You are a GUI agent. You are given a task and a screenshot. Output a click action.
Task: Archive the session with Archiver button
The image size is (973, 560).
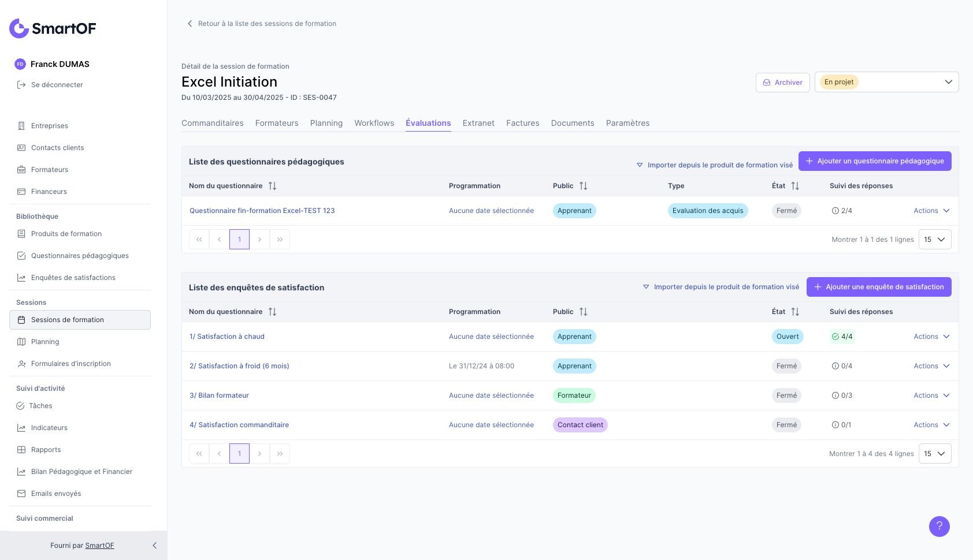pos(783,83)
